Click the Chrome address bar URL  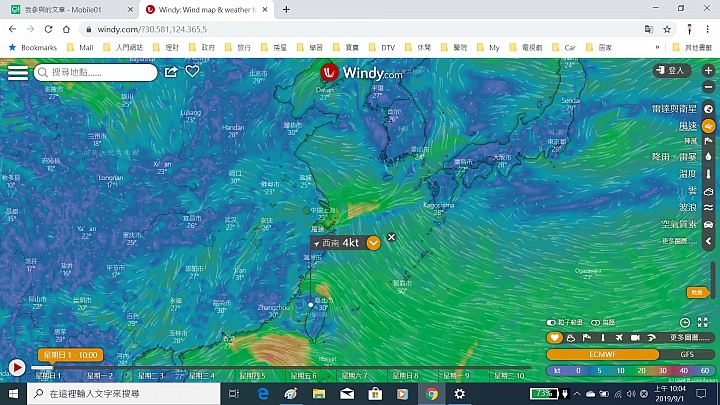[152, 29]
